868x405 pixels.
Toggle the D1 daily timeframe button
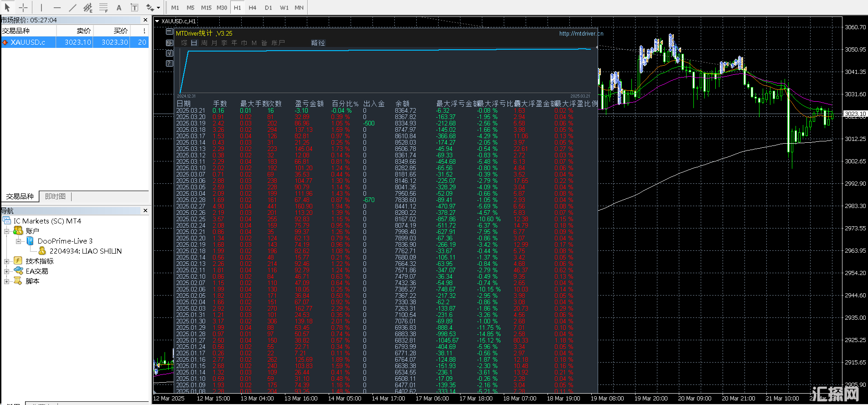pos(268,8)
